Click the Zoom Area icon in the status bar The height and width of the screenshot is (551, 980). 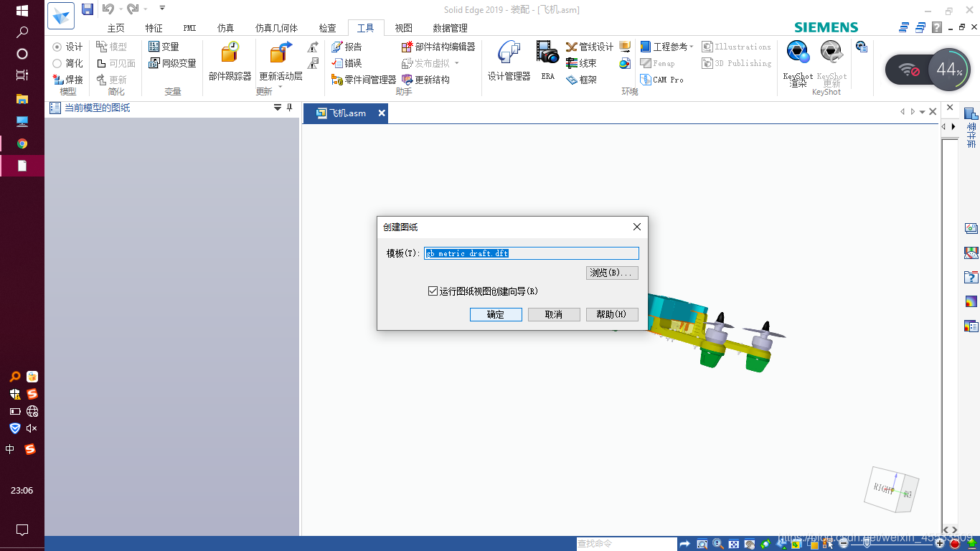click(702, 545)
